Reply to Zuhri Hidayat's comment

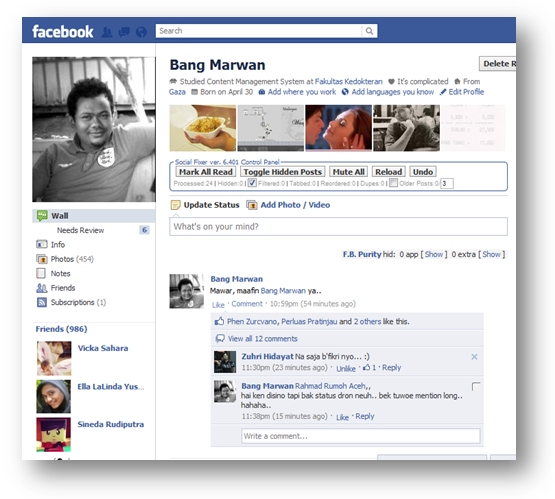coord(391,368)
